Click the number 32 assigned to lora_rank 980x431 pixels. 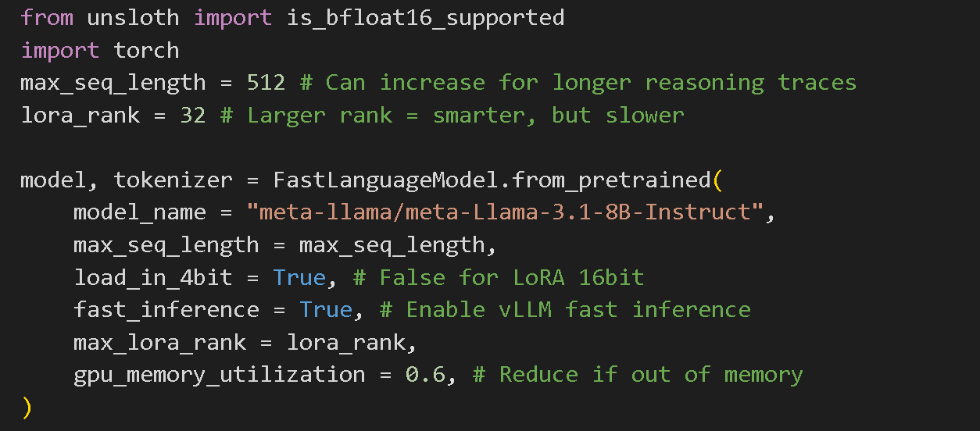click(192, 116)
